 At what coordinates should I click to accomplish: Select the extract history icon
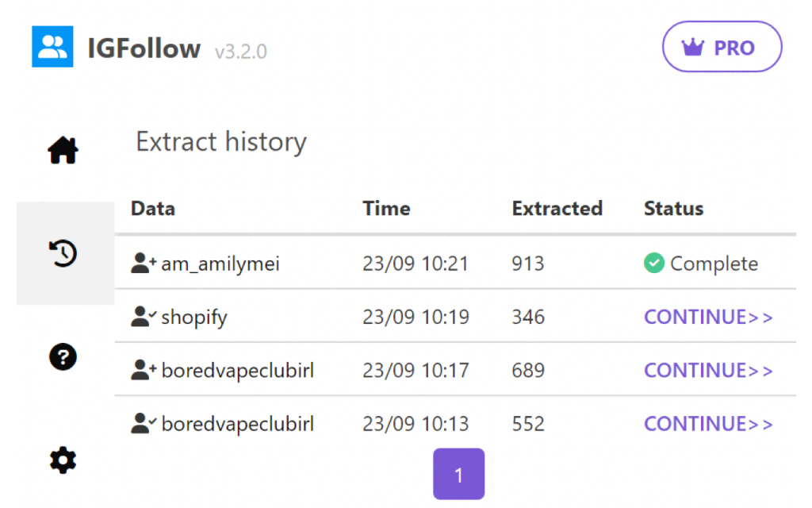coord(63,252)
